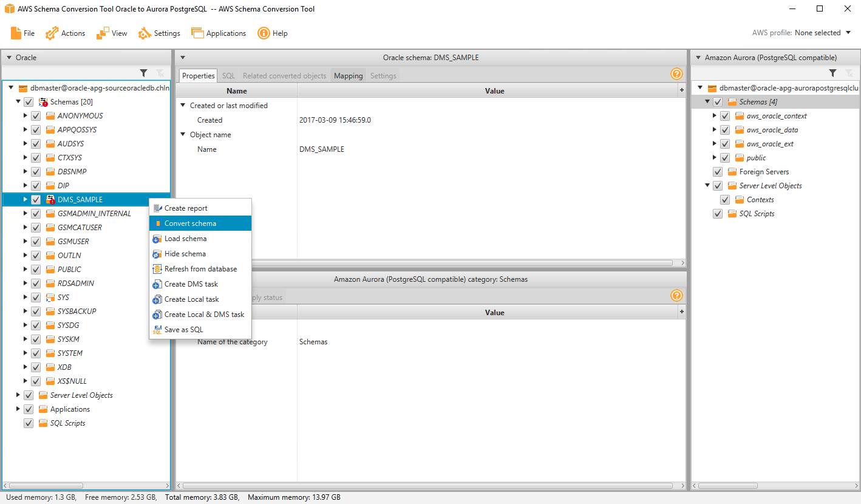Image resolution: width=861 pixels, height=504 pixels.
Task: Click the Schemas [20] folder icon
Action: click(x=43, y=102)
